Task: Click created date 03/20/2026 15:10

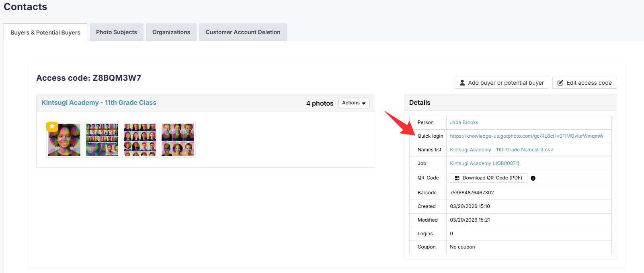Action: 470,206
